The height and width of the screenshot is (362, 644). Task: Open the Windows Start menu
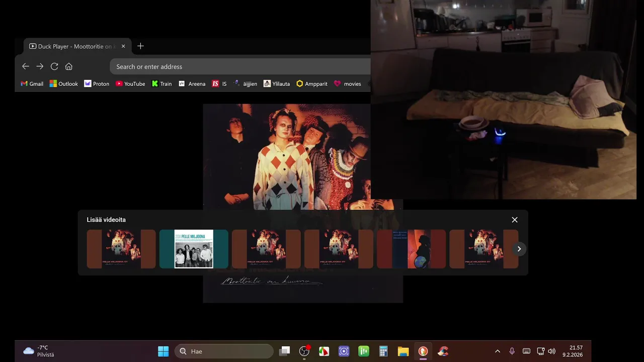[164, 351]
